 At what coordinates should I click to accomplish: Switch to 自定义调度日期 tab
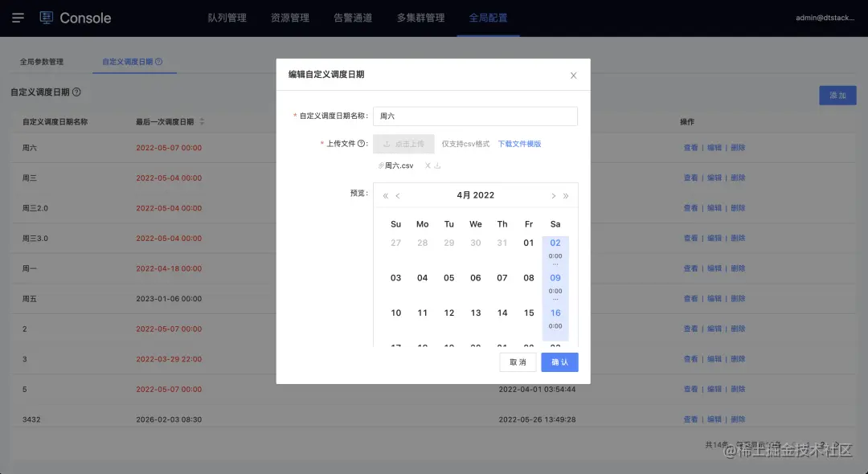[x=127, y=61]
